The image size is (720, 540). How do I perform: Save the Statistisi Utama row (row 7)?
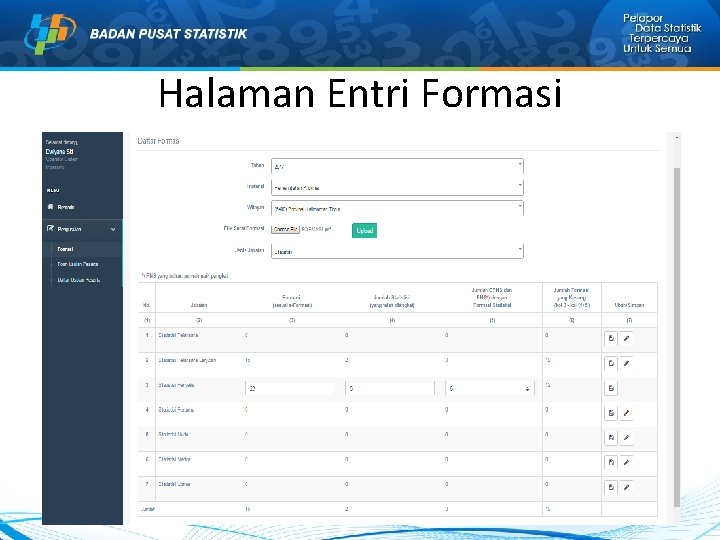(611, 487)
